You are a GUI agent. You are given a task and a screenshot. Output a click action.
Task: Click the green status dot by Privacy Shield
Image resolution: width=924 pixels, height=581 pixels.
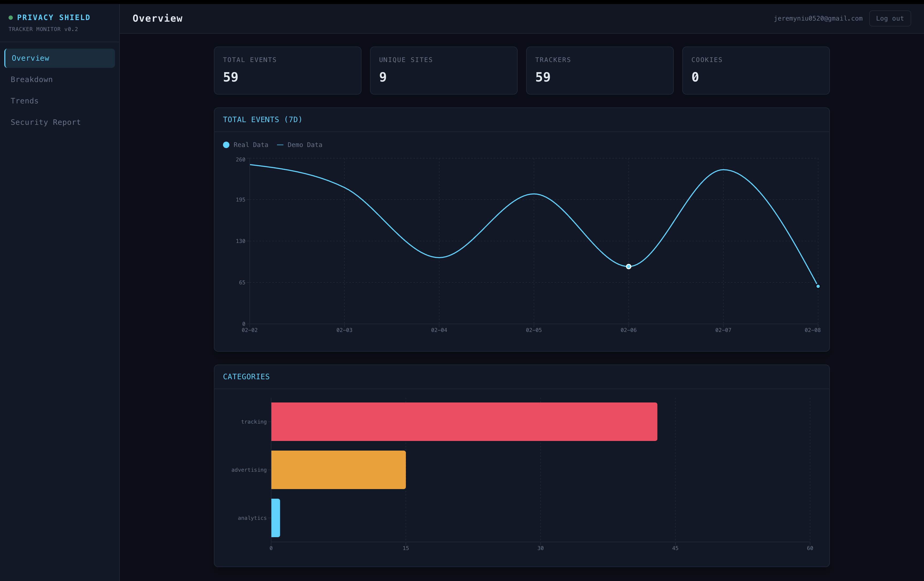(x=11, y=18)
